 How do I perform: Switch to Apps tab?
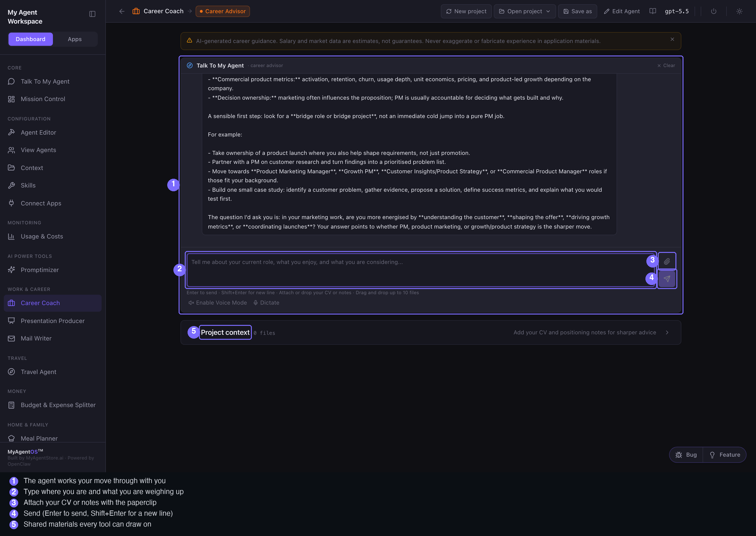click(75, 39)
